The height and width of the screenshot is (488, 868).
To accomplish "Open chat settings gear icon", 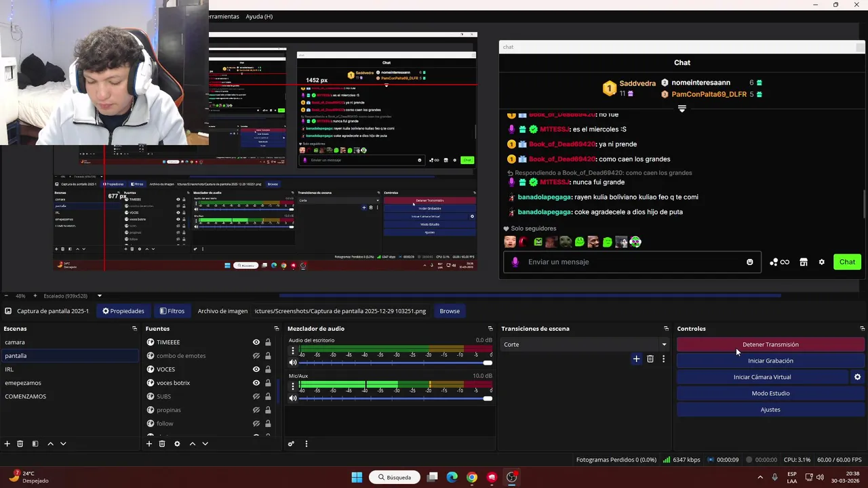I will (x=821, y=262).
